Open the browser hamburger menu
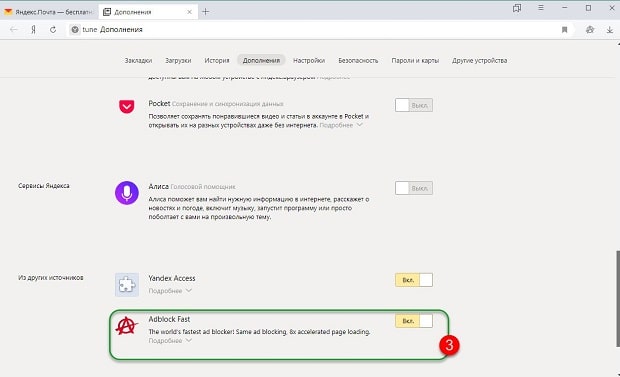This screenshot has width=620, height=377. (x=541, y=8)
